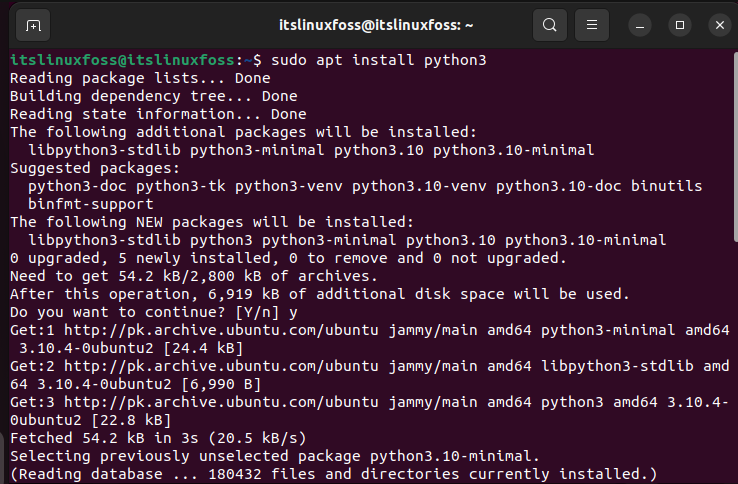Click the itslinuxfoss@itslinuxfoss window title
738x484 pixels.
376,25
